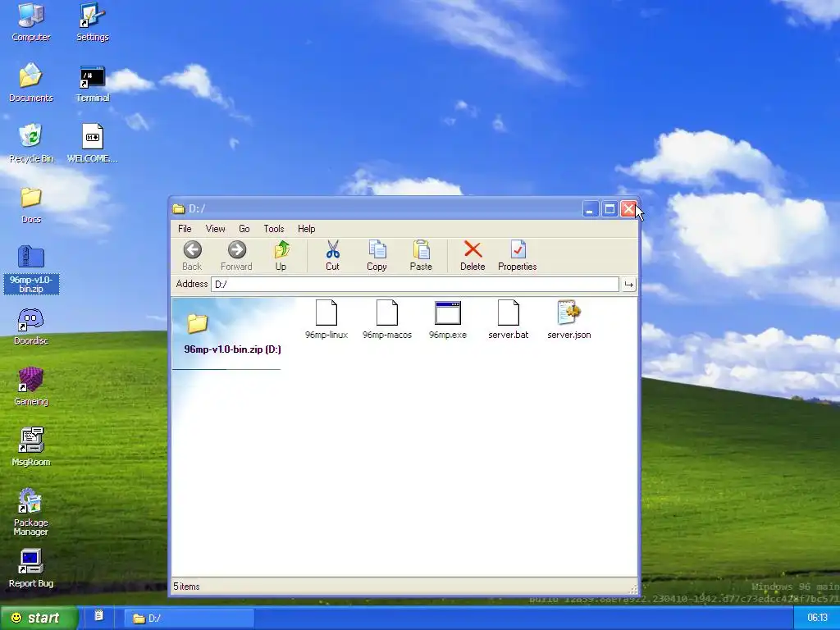This screenshot has width=840, height=630.
Task: Open Properties from the toolbar
Action: click(518, 256)
